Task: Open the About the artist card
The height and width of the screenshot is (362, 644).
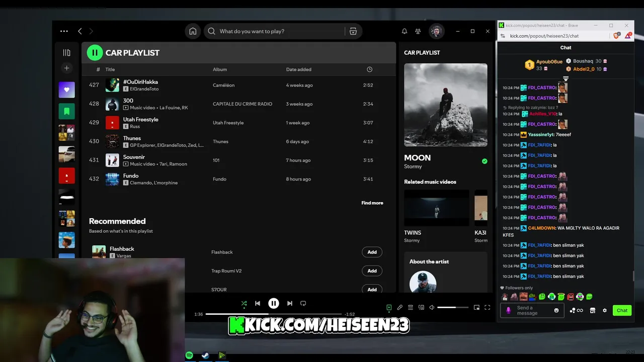Action: click(x=445, y=272)
